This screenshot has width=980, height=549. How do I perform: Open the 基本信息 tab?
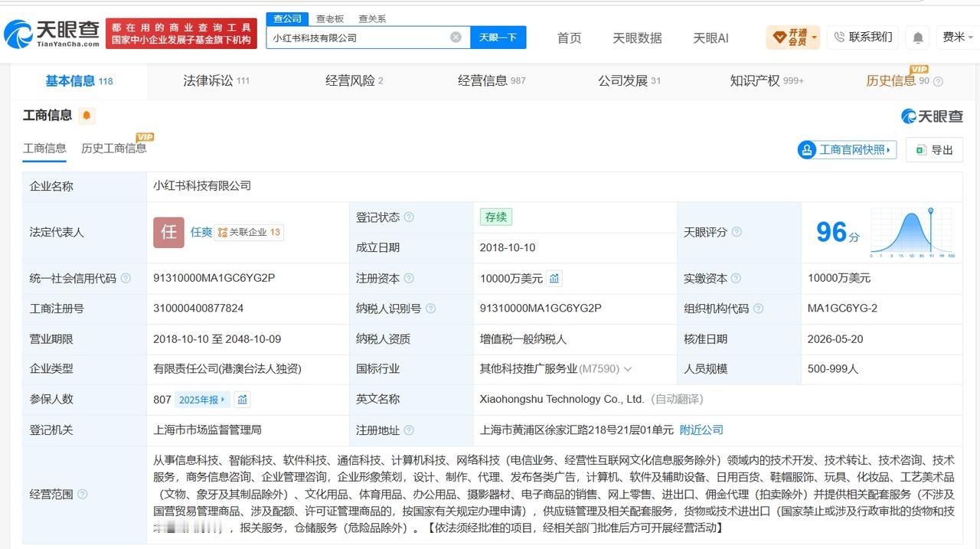(79, 80)
